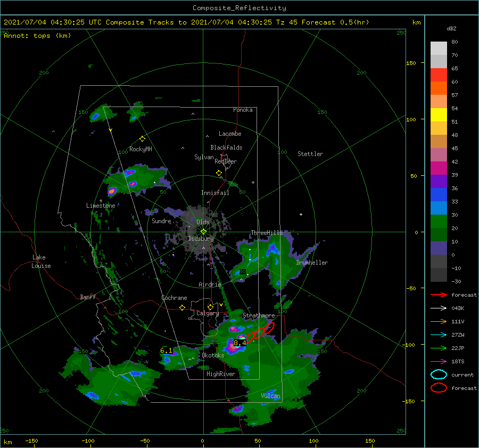Click the red forecast ellipse legend icon
Viewport: 479px width, 448px height.
pos(439,388)
